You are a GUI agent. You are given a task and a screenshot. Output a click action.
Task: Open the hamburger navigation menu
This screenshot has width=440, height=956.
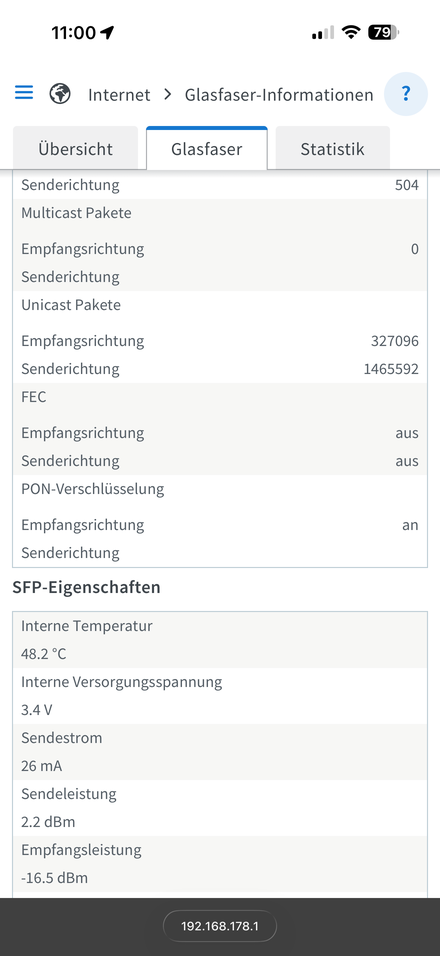[24, 93]
